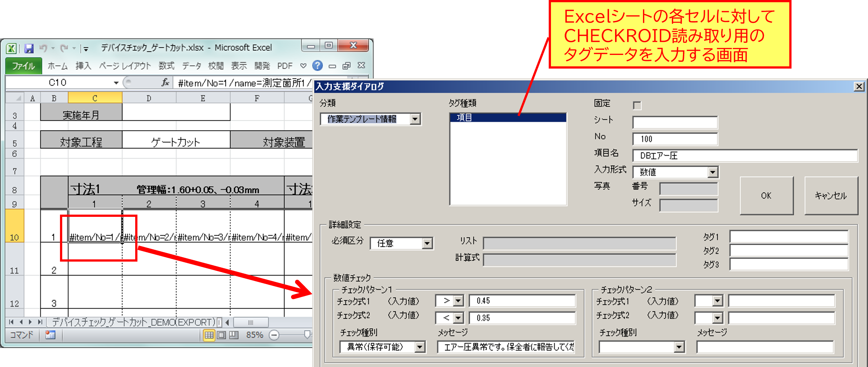The width and height of the screenshot is (868, 367).
Task: Click macro record icon next to コマンド
Action: click(x=50, y=335)
